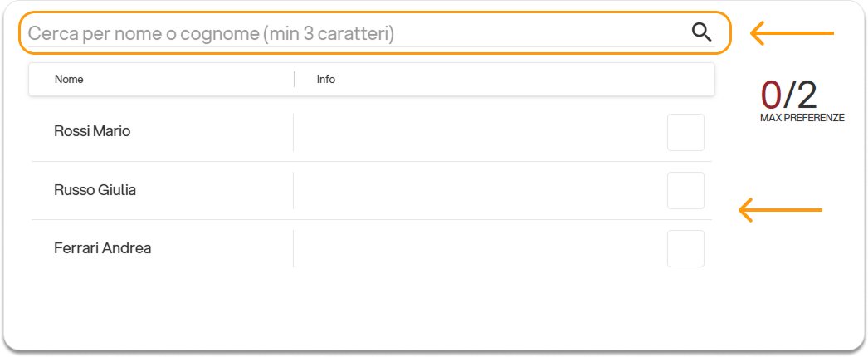Click the maximum number 2 in counter

(807, 95)
